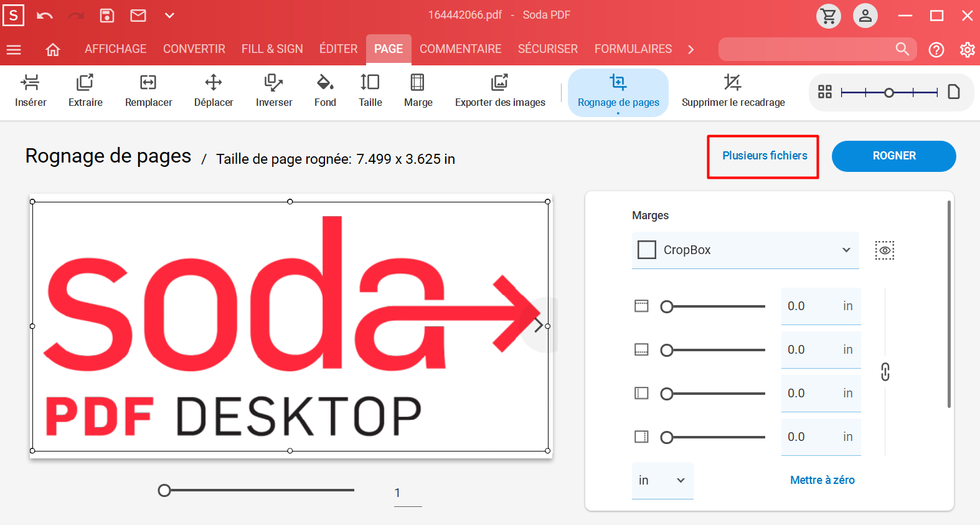
Task: Open the Fond background tool
Action: pos(325,91)
